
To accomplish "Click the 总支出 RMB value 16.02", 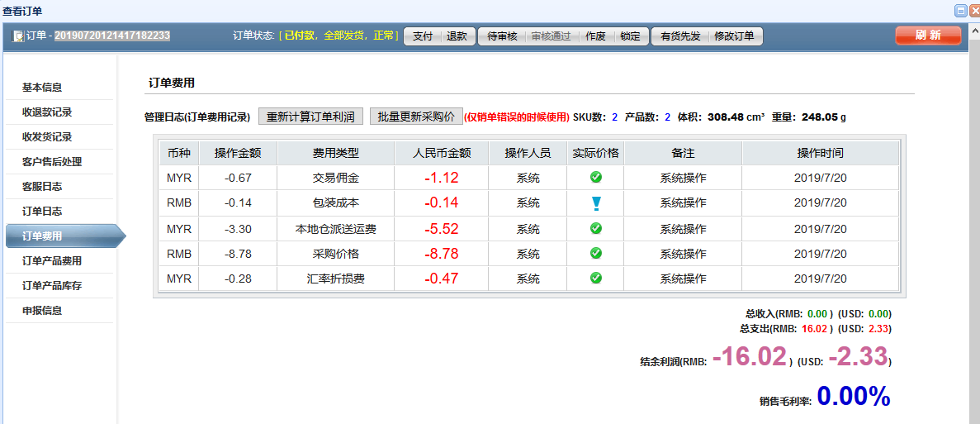I will coord(814,328).
